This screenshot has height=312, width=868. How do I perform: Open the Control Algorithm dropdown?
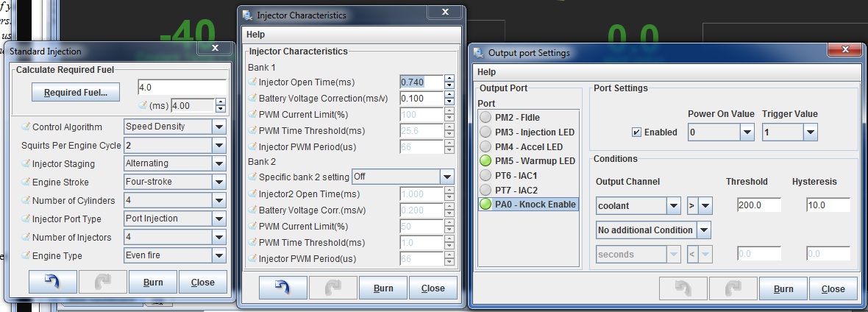(x=218, y=127)
